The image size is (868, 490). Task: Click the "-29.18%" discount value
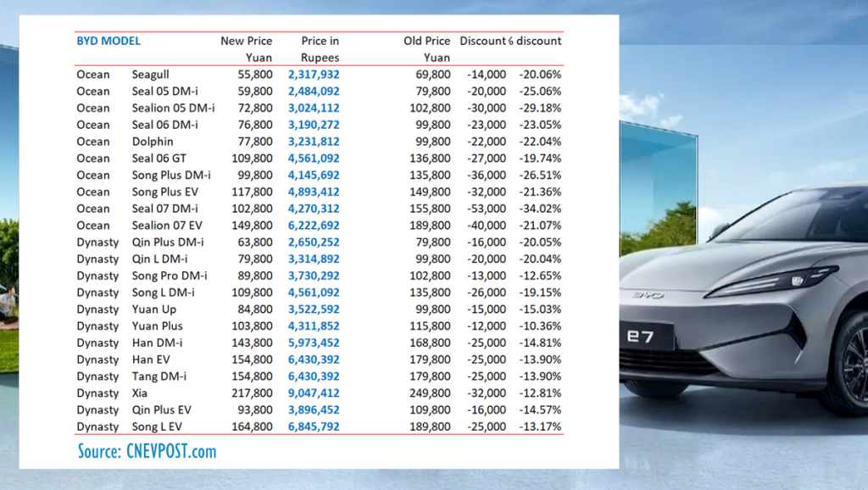click(x=540, y=108)
